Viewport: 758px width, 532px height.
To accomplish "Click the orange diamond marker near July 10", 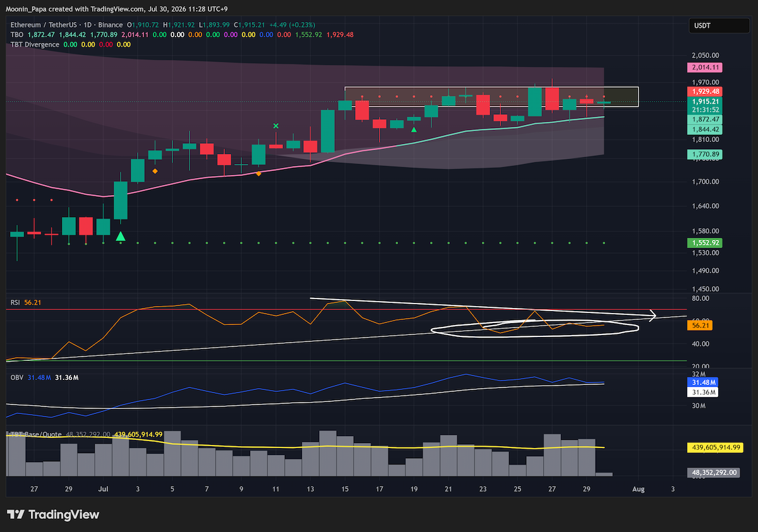I will (258, 173).
